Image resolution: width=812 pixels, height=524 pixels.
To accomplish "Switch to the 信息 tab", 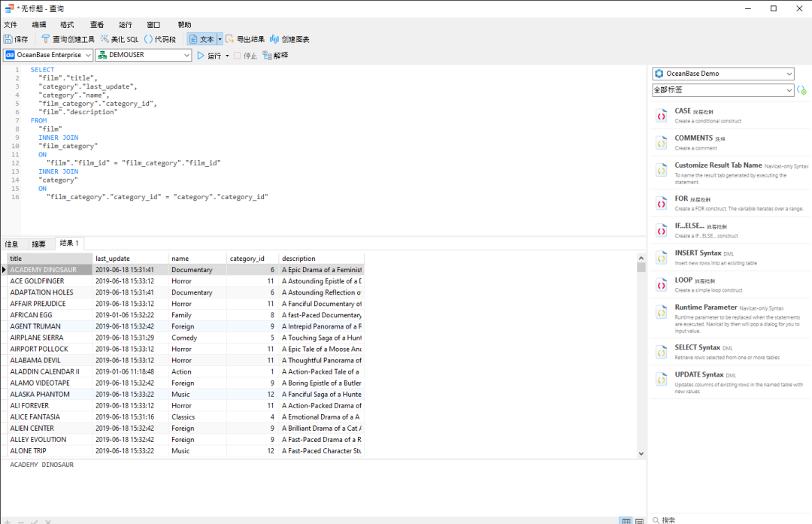I will 12,244.
